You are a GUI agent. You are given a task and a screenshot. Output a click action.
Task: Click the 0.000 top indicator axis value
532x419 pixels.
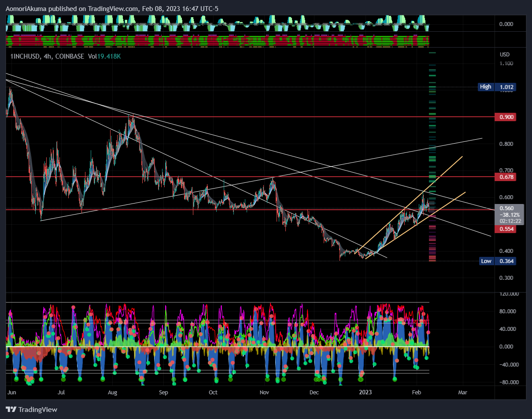(x=506, y=24)
